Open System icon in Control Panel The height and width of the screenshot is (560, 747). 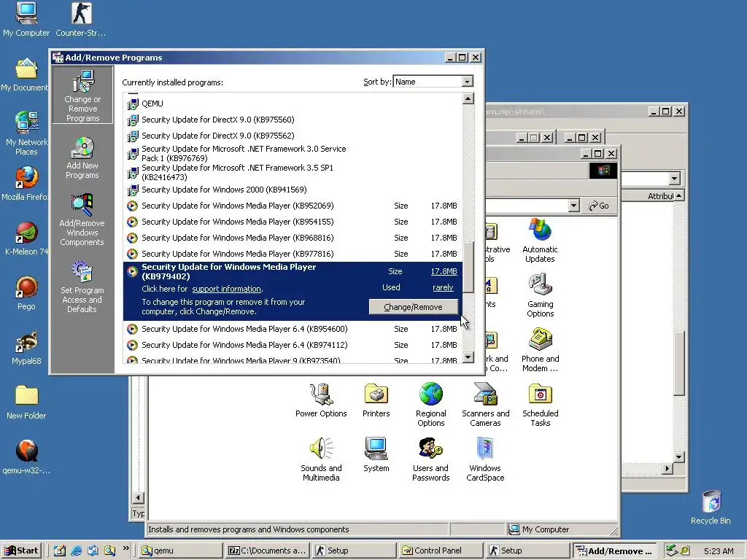click(376, 455)
